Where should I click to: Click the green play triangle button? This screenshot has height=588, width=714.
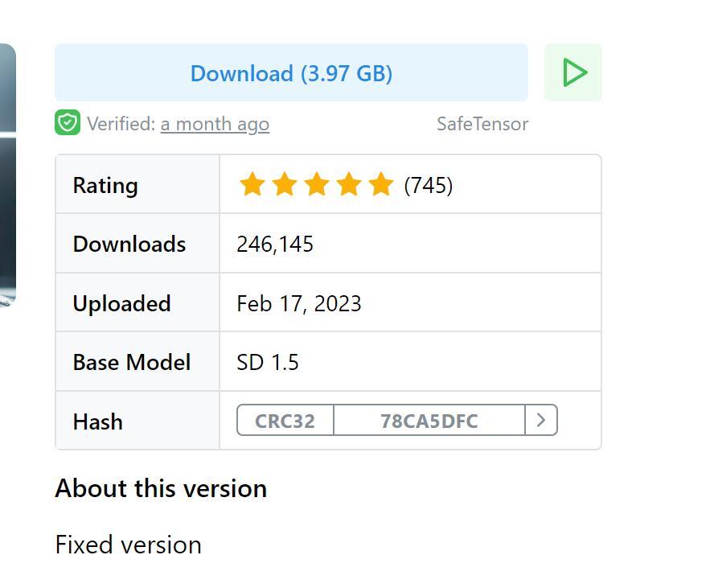click(x=572, y=72)
